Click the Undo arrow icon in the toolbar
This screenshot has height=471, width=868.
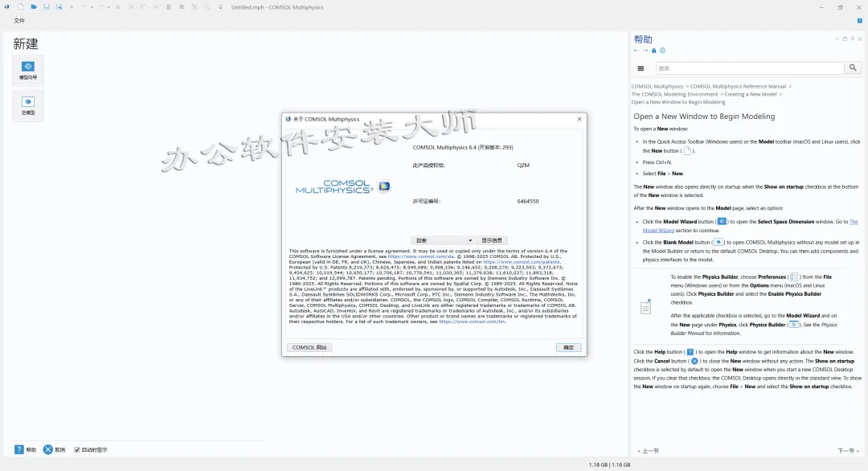[x=84, y=7]
